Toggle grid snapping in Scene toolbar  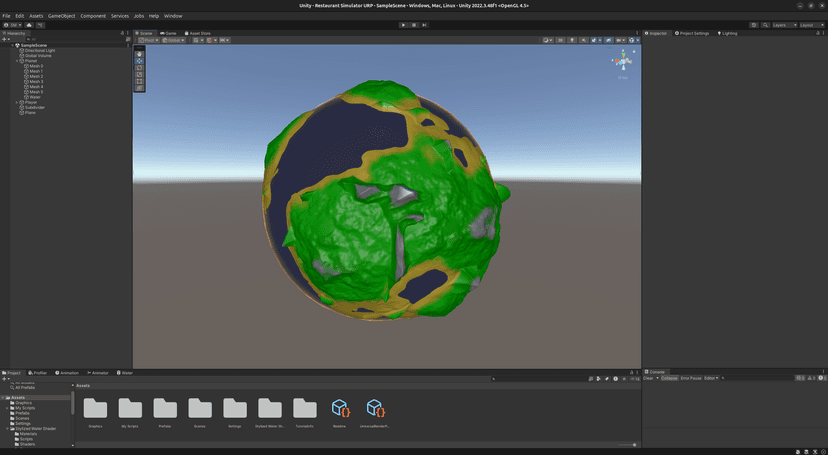pyautogui.click(x=210, y=40)
